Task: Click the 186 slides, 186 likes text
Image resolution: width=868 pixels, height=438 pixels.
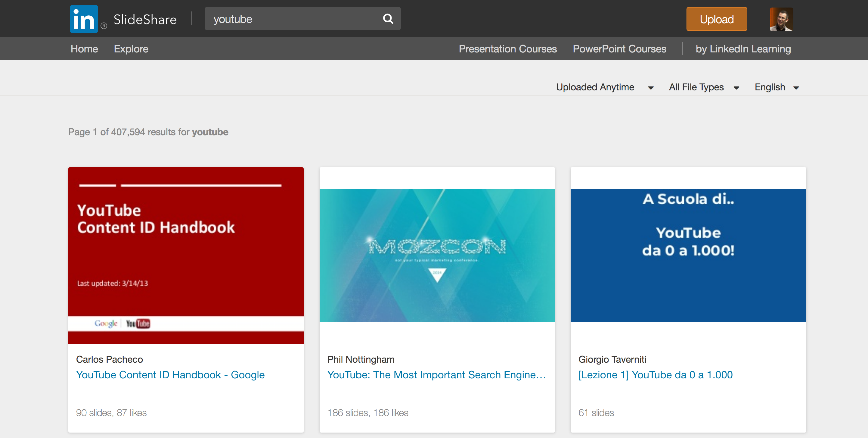Action: [x=367, y=413]
